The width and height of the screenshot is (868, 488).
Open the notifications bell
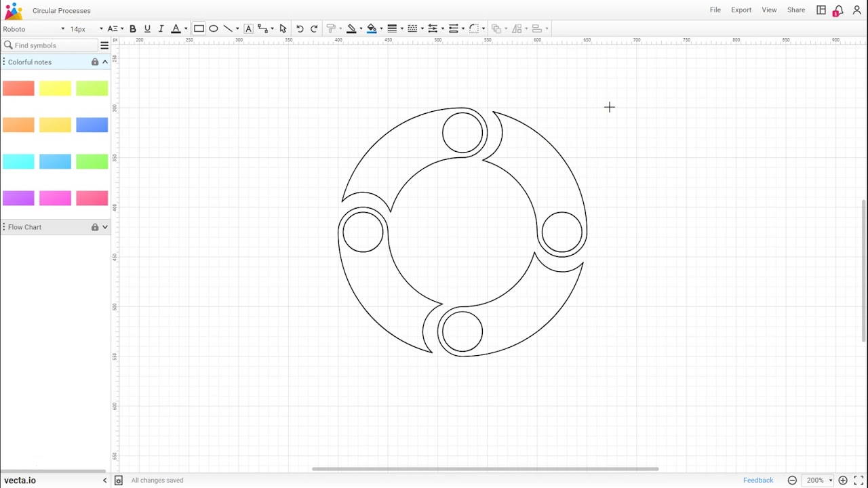(x=838, y=11)
